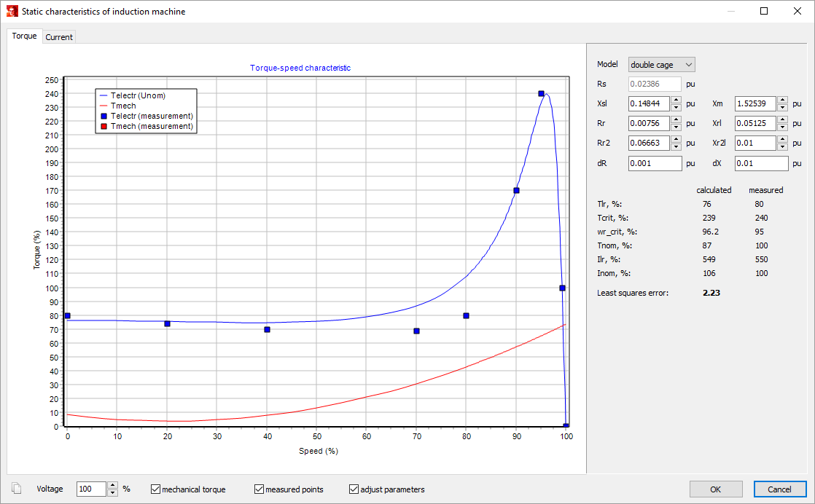Open the Model double cage dropdown
Screen dimensions: 815x504
pos(661,64)
